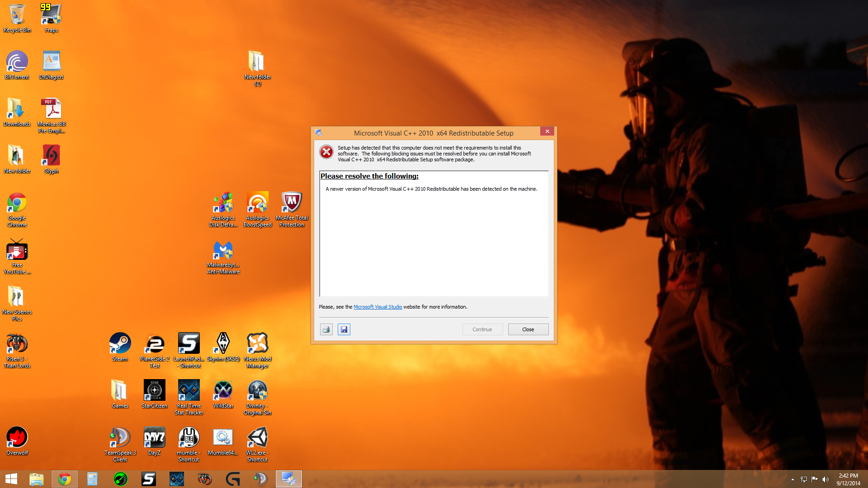The image size is (868, 488).
Task: Select the Divinity - Original Sin icon
Action: (x=258, y=397)
